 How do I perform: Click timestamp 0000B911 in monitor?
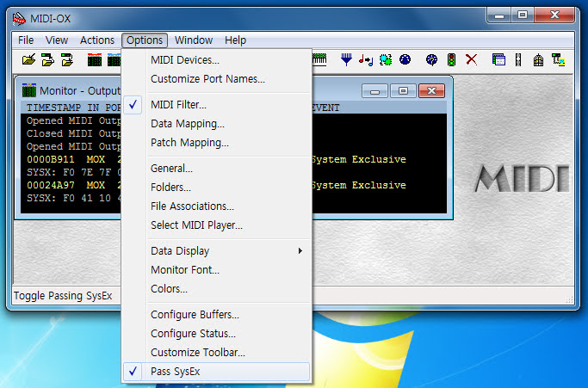coord(50,159)
